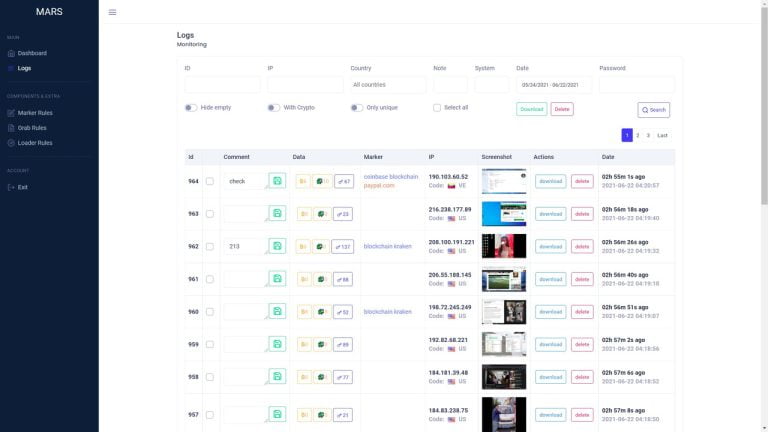Click the coinbase blockchain marker link
The image size is (768, 432).
tap(391, 177)
